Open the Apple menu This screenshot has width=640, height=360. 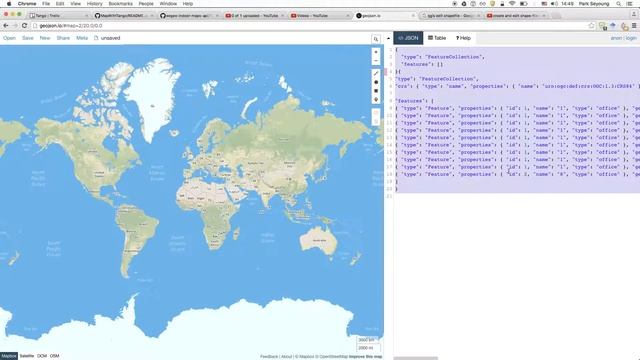pyautogui.click(x=9, y=4)
